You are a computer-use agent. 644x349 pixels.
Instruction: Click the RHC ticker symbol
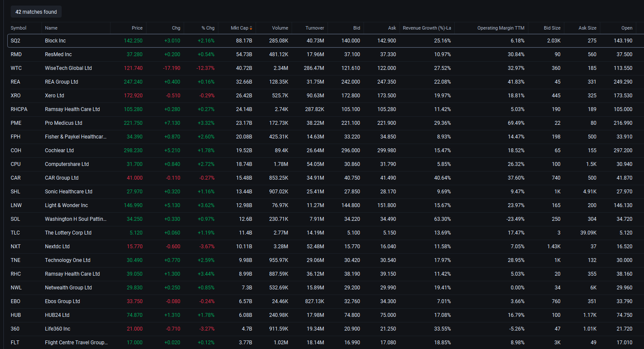16,274
